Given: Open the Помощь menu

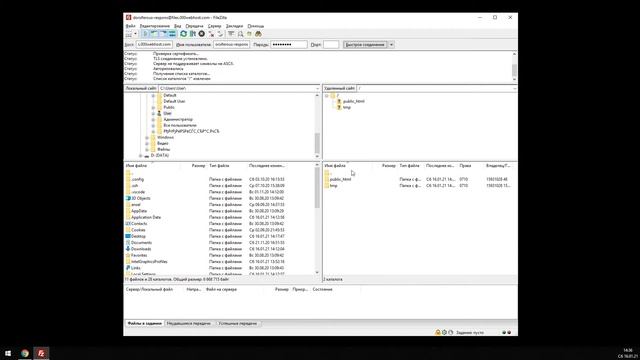Looking at the screenshot, I should [256, 26].
